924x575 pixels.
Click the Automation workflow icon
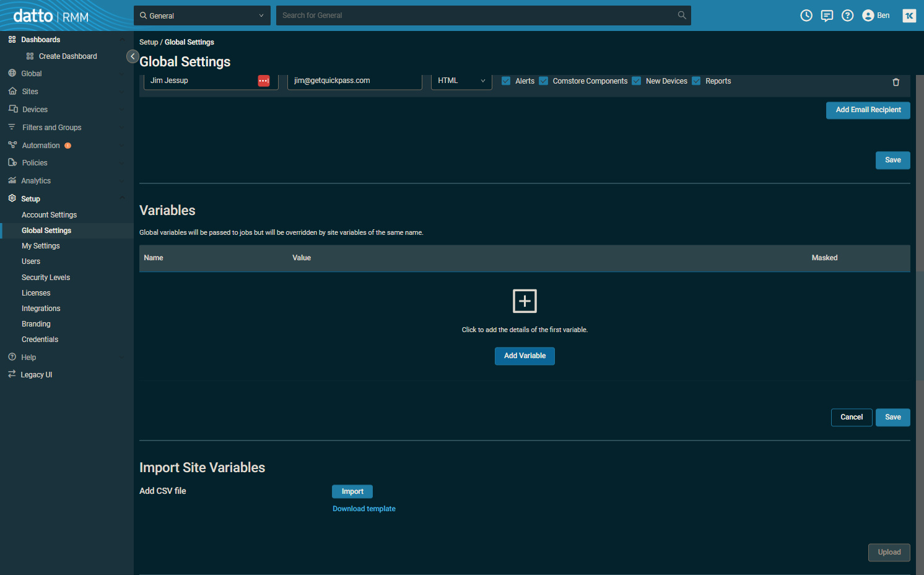click(12, 145)
